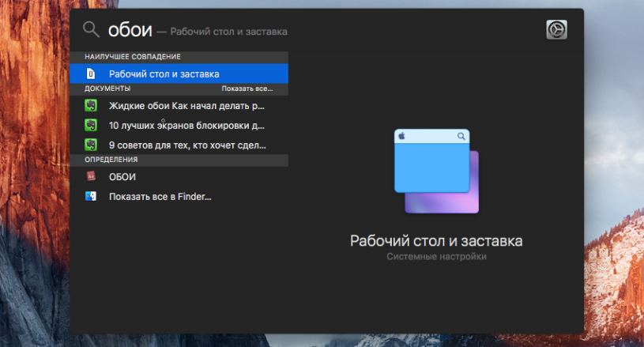
Task: Click "Показать все..." in Documents header
Action: click(247, 89)
